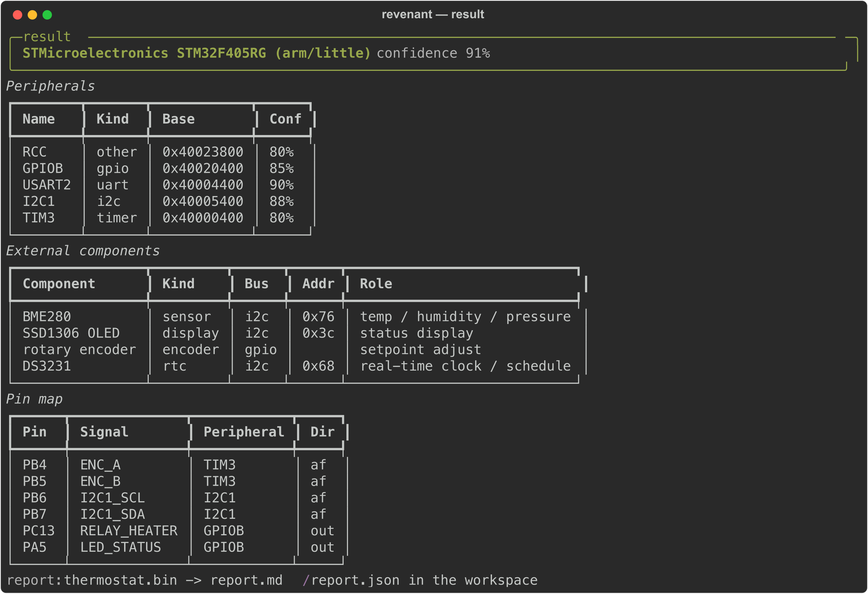Click the "ENC_A" signal

click(100, 465)
